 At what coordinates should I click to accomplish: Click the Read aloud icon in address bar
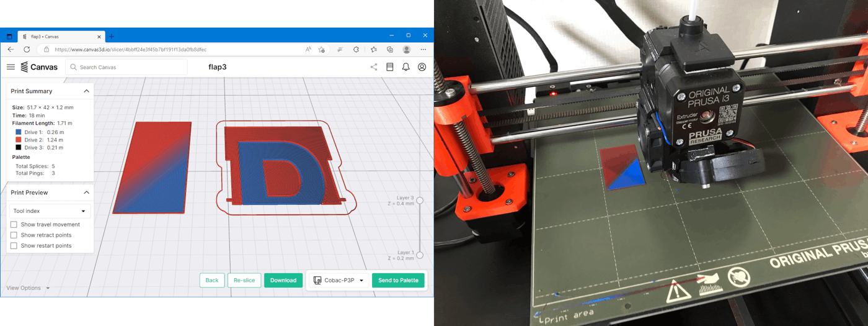tap(308, 50)
